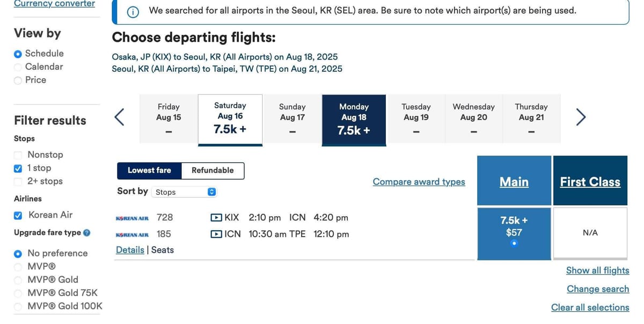Click the Show all flights link

597,270
